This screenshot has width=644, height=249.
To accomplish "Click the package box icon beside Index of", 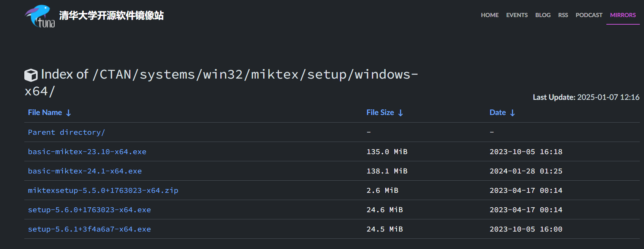I will pyautogui.click(x=31, y=75).
